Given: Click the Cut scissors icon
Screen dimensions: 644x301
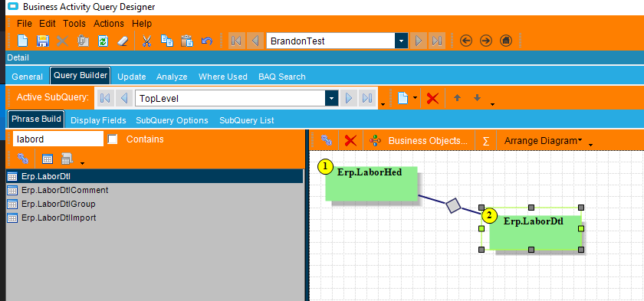Looking at the screenshot, I should pyautogui.click(x=146, y=41).
